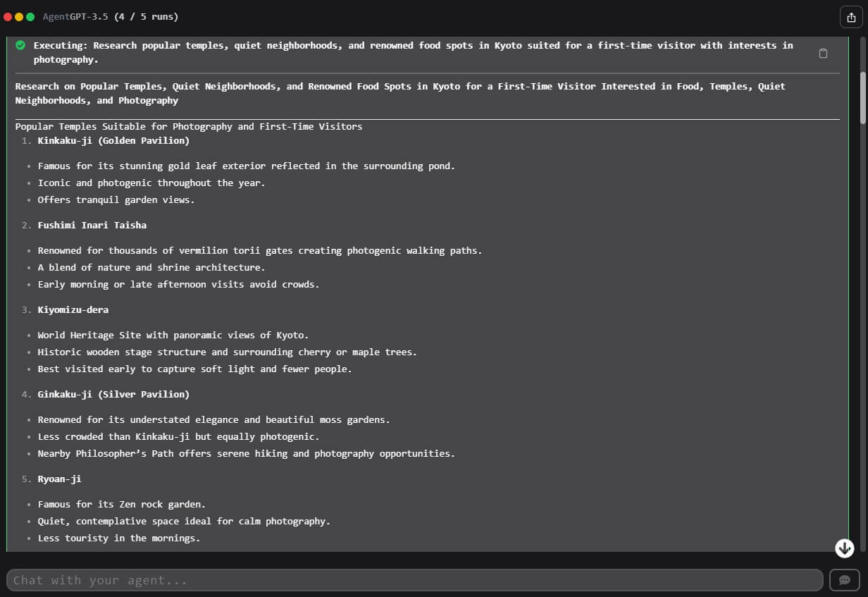Click the 'World Heritage Site with panoramic views' line
The height and width of the screenshot is (597, 868).
(173, 336)
